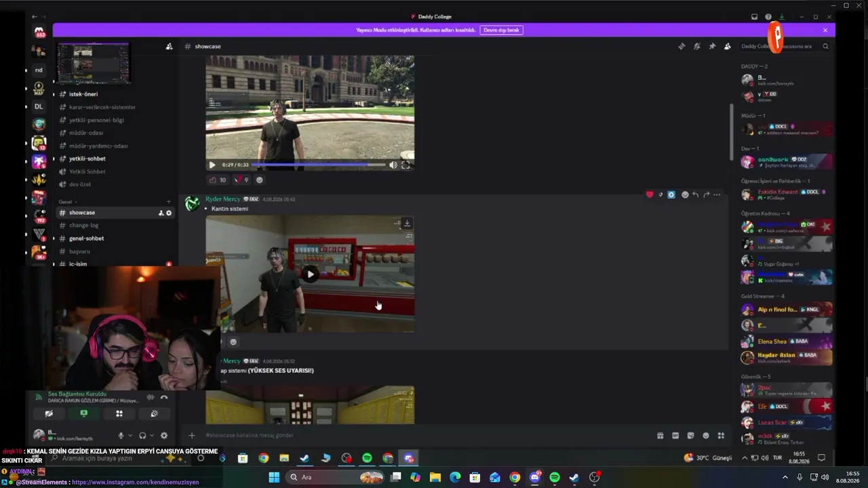Open the server with the 'DL' icon
This screenshot has height=488, width=868.
point(39,106)
